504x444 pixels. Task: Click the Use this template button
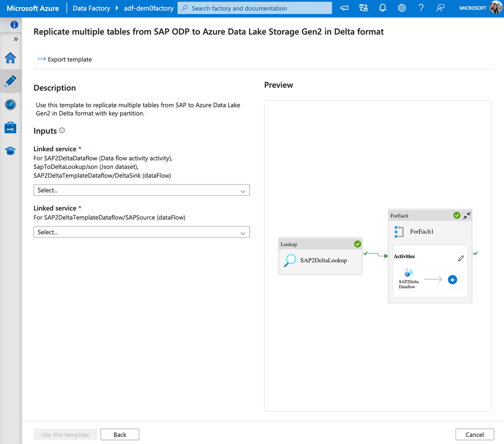pyautogui.click(x=65, y=434)
